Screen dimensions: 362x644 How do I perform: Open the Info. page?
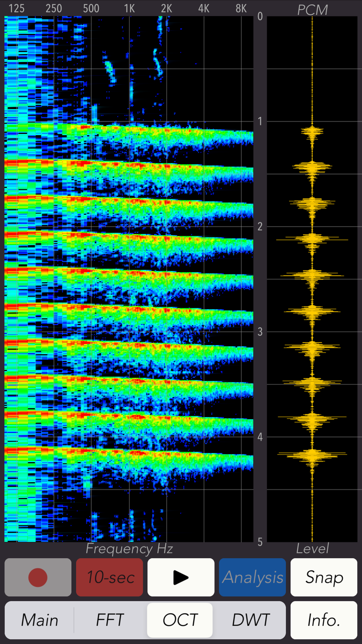(x=324, y=620)
